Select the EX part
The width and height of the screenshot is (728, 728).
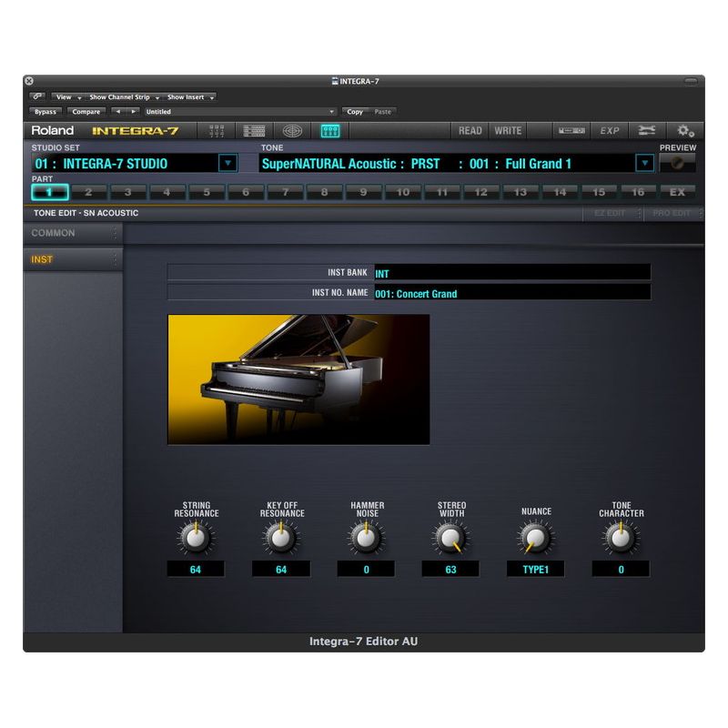coord(677,192)
